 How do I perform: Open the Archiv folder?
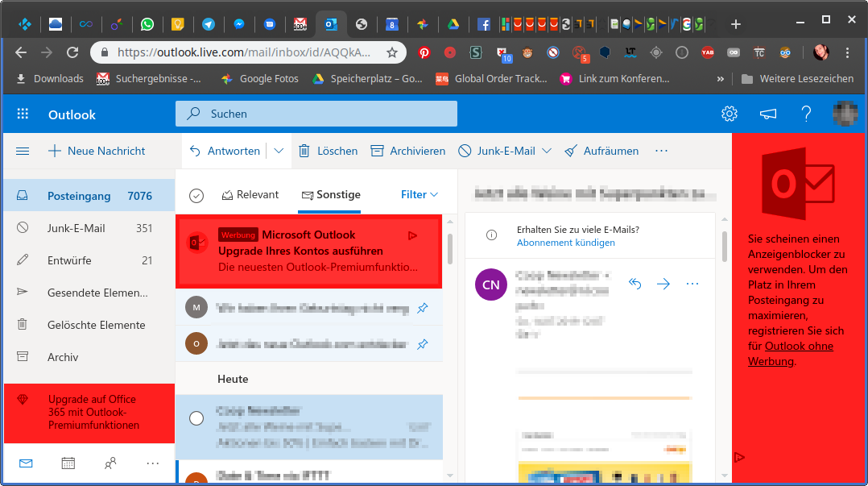coord(89,357)
